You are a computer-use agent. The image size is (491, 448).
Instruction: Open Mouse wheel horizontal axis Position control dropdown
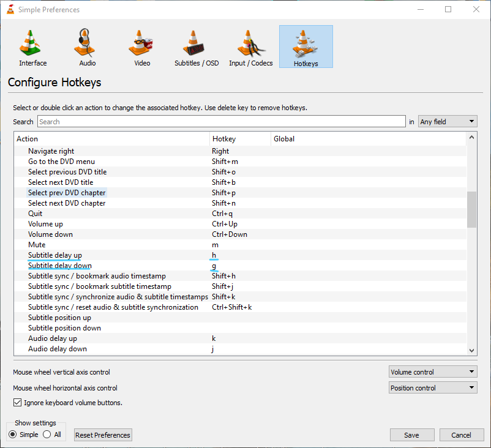[433, 387]
